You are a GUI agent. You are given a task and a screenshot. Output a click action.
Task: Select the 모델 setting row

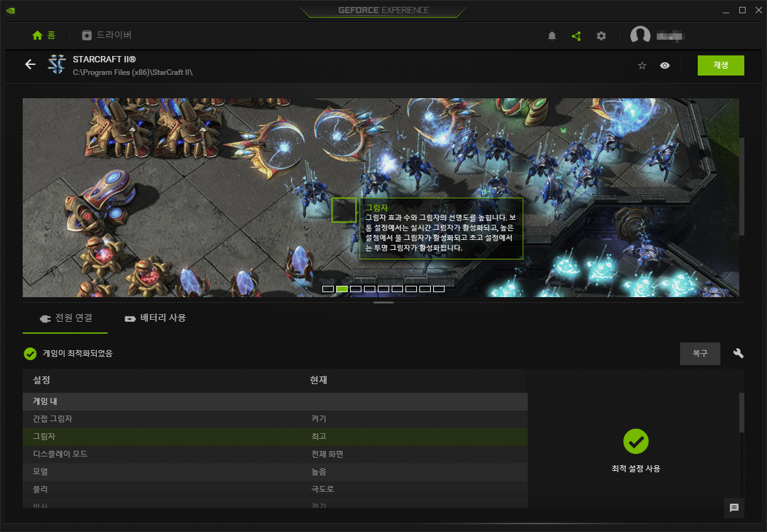275,472
